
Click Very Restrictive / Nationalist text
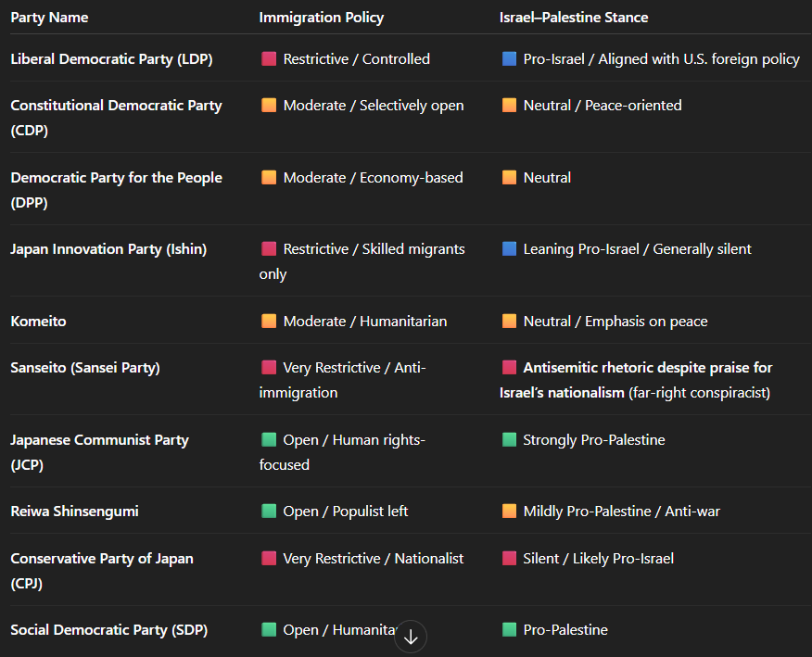click(373, 559)
